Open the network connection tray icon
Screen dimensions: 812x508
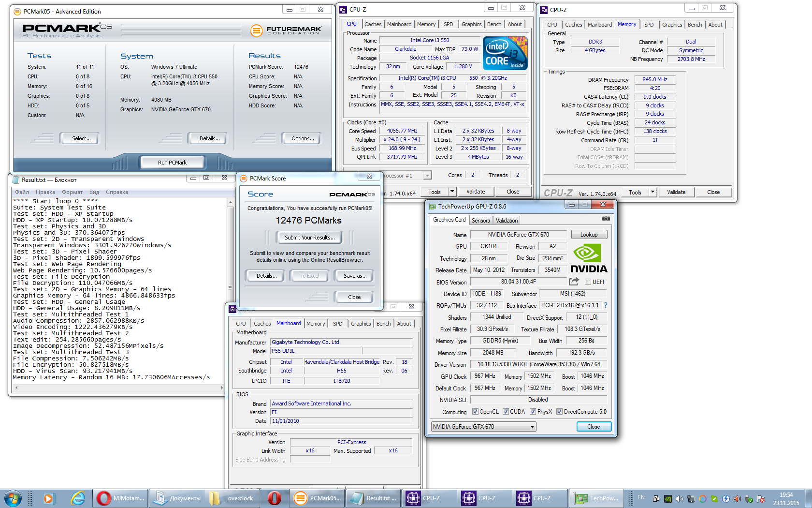point(691,499)
